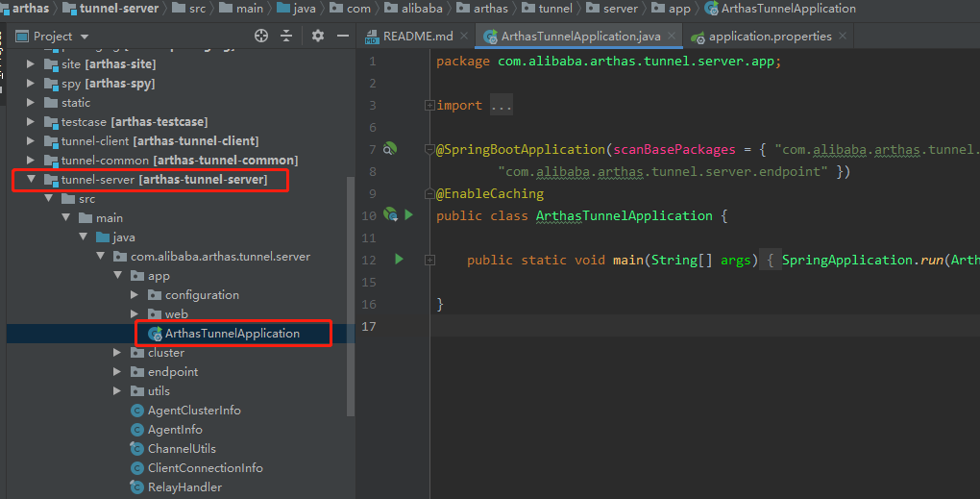This screenshot has height=499, width=980.
Task: Click src breadcrumb in navigation bar
Action: coord(198,8)
